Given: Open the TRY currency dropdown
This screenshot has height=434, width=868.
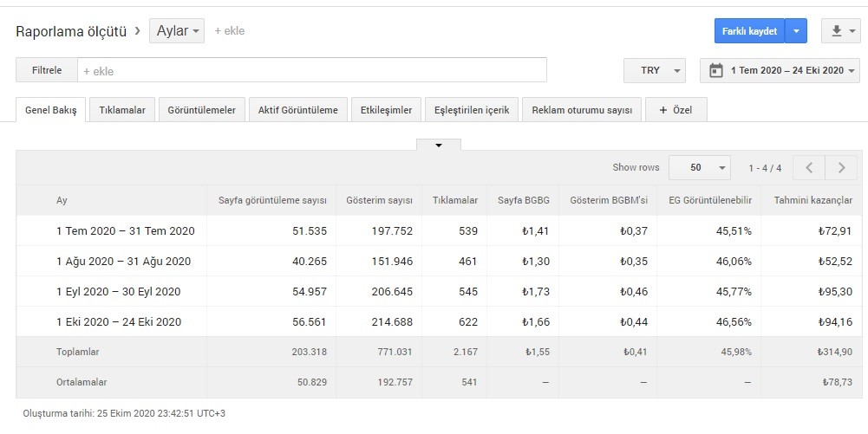Looking at the screenshot, I should [655, 71].
